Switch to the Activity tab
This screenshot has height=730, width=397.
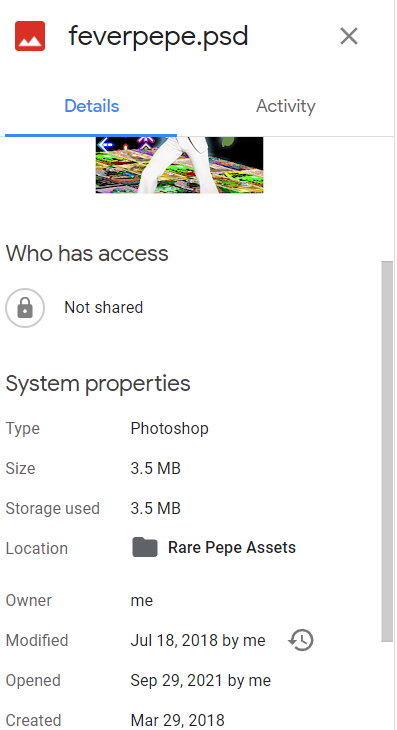(285, 106)
